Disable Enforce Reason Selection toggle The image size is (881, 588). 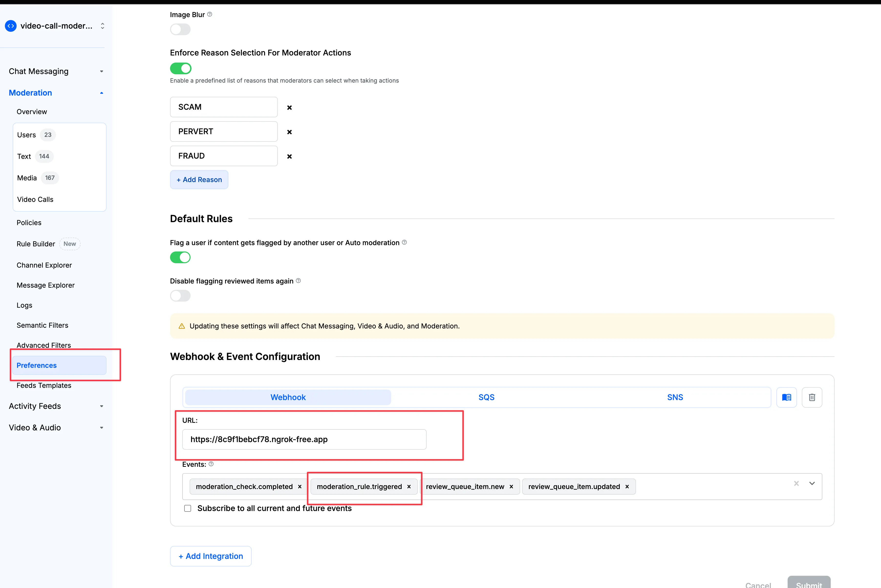(x=180, y=68)
